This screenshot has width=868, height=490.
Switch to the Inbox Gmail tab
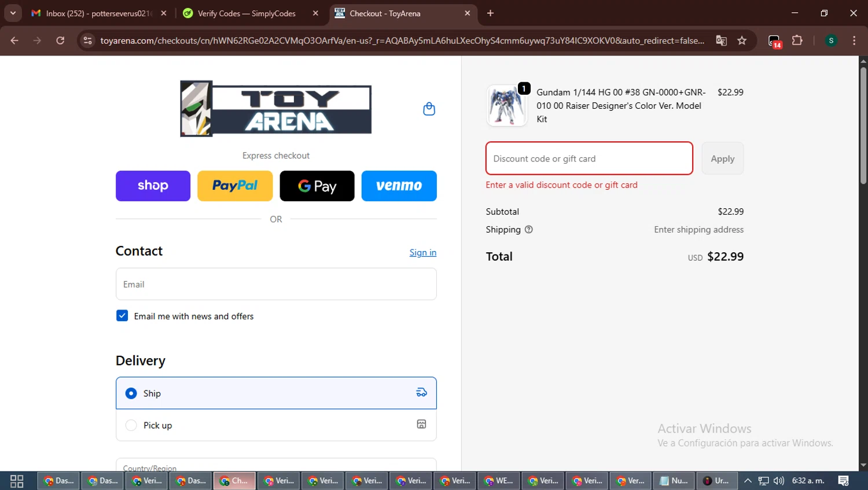click(x=98, y=13)
